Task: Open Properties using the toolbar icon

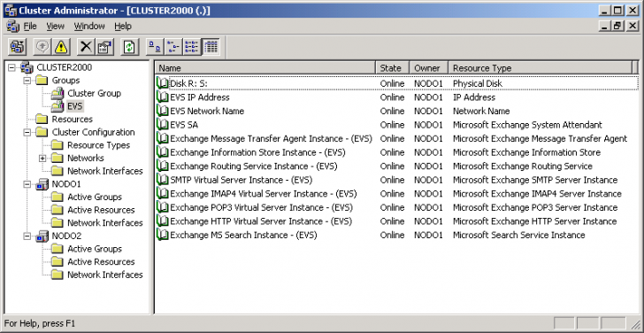Action: click(104, 46)
